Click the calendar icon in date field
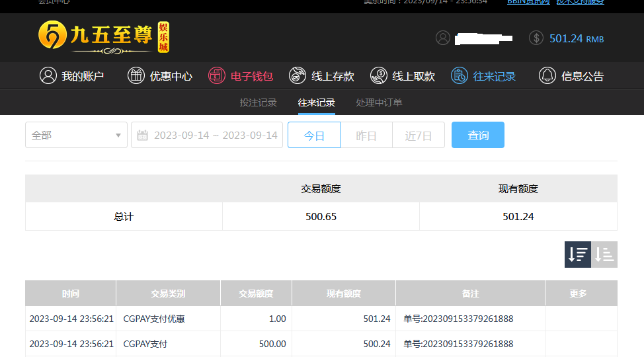 (x=143, y=135)
